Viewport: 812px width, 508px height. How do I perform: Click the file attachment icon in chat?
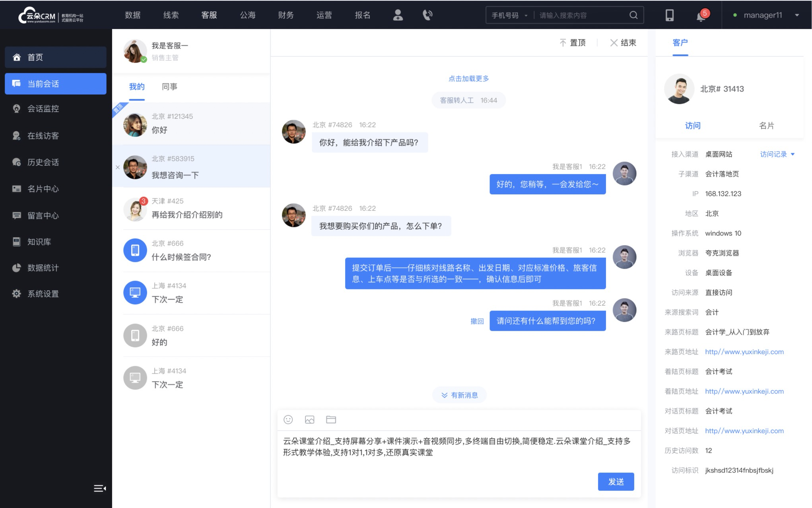pos(331,419)
